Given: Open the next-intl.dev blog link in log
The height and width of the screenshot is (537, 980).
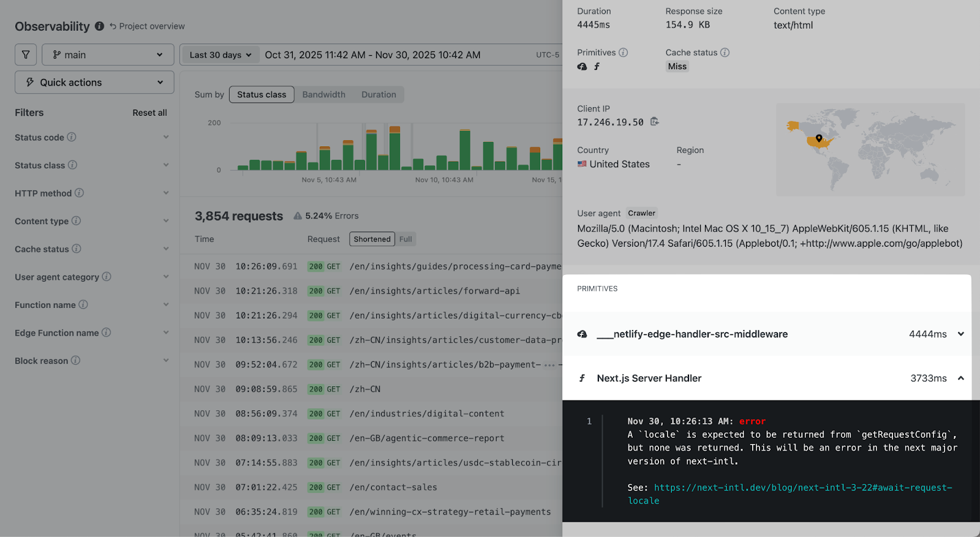Looking at the screenshot, I should [790, 494].
